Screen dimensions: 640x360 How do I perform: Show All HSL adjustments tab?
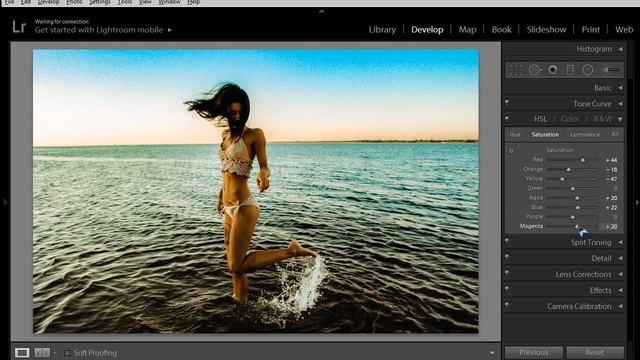point(615,134)
